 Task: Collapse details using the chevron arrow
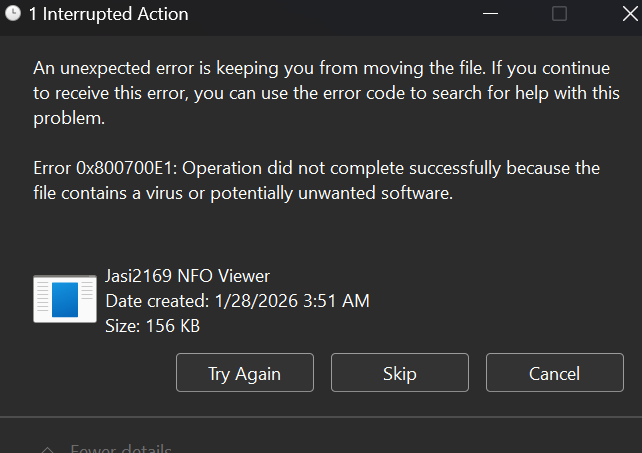click(46, 449)
